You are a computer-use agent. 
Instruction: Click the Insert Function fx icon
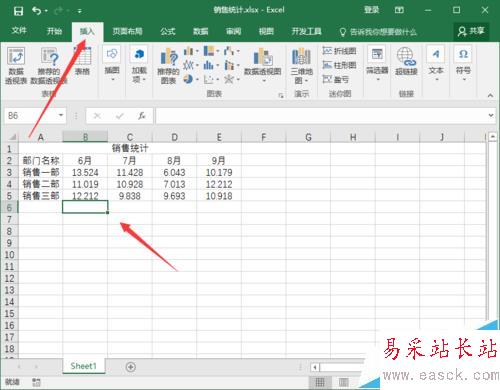pyautogui.click(x=142, y=116)
